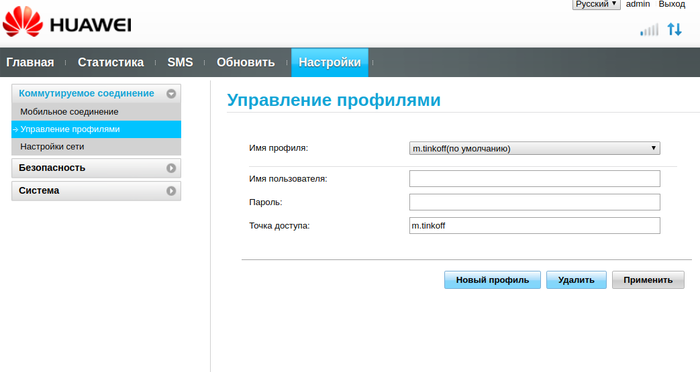Select Управление профилями in sidebar
Screen dimensions: 700x372
pos(96,129)
